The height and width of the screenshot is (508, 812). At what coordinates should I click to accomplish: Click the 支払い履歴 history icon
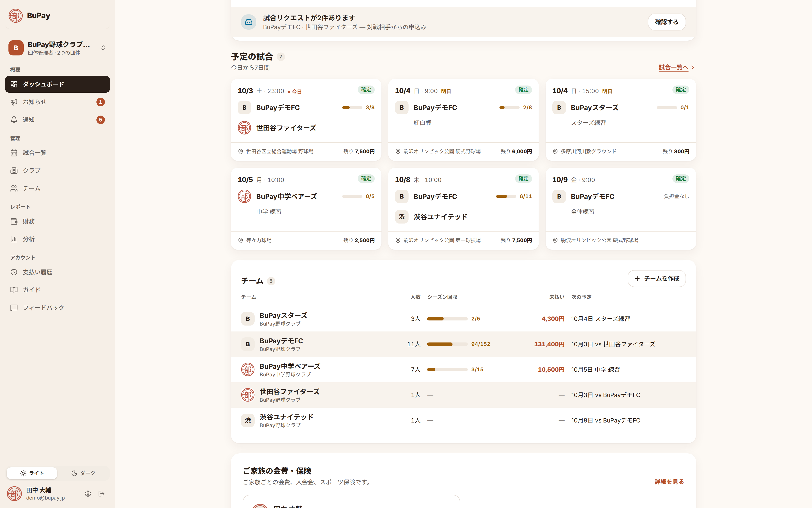tap(14, 272)
